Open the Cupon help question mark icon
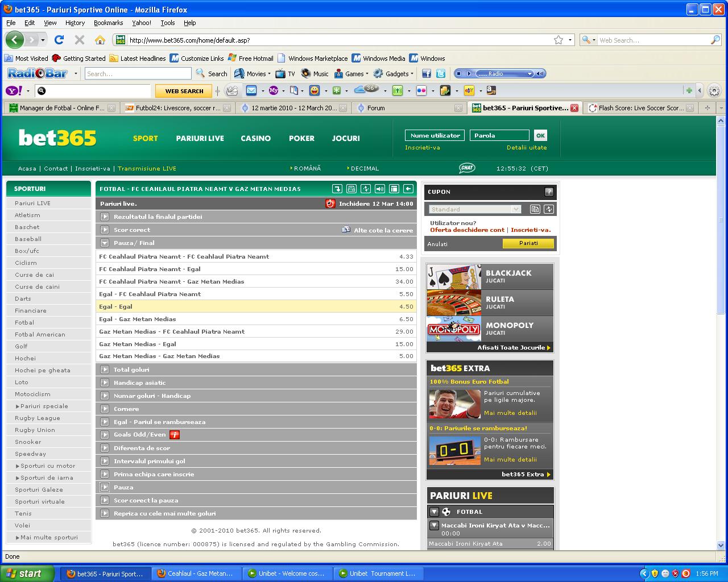This screenshot has height=582, width=728. coord(549,192)
